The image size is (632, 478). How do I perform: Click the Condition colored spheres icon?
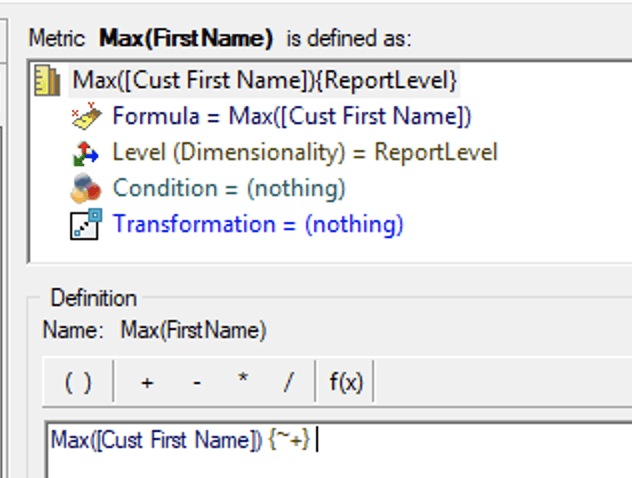86,188
